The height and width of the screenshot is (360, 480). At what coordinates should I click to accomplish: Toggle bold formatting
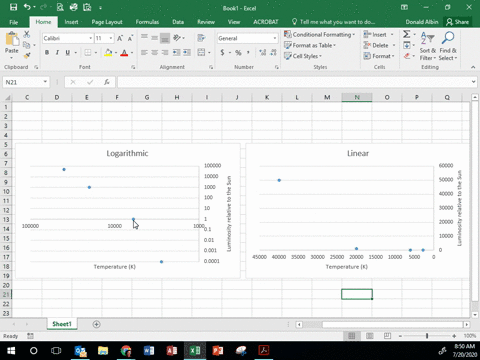pyautogui.click(x=47, y=53)
